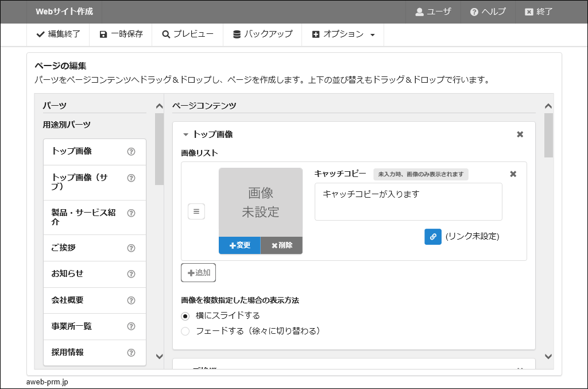Remove the トップ画像 section with X icon

click(520, 134)
